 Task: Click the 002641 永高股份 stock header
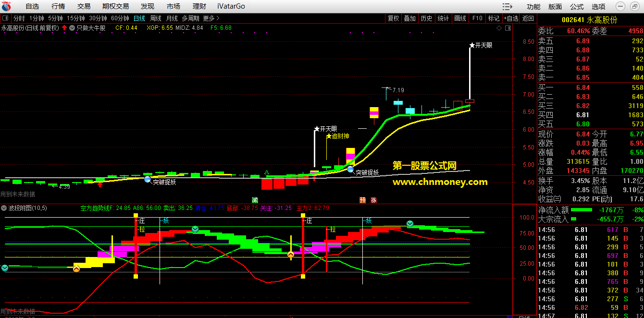click(x=590, y=20)
